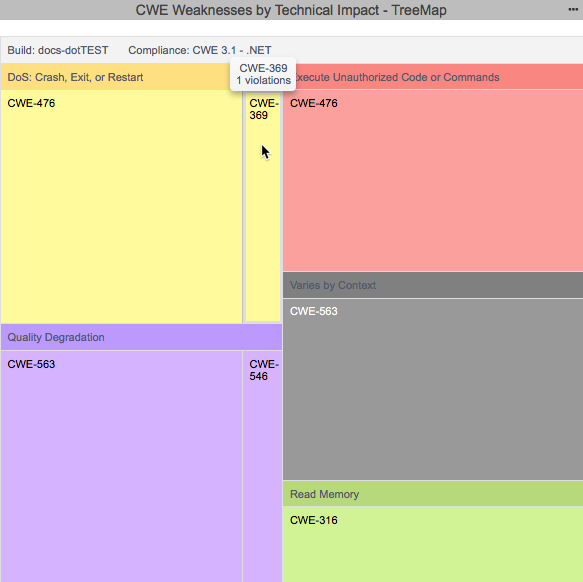583x582 pixels.
Task: Click the widget title CWE Weaknesses TreeMap
Action: click(x=291, y=10)
